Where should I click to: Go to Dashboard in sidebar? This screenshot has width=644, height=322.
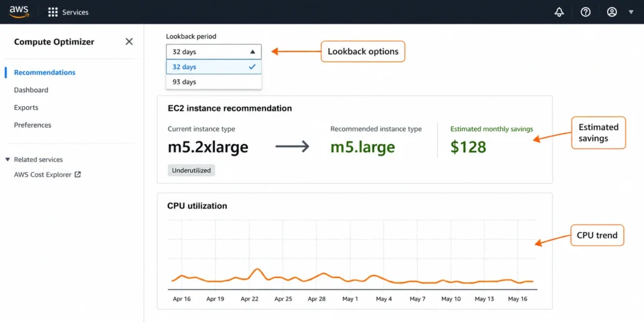tap(31, 90)
